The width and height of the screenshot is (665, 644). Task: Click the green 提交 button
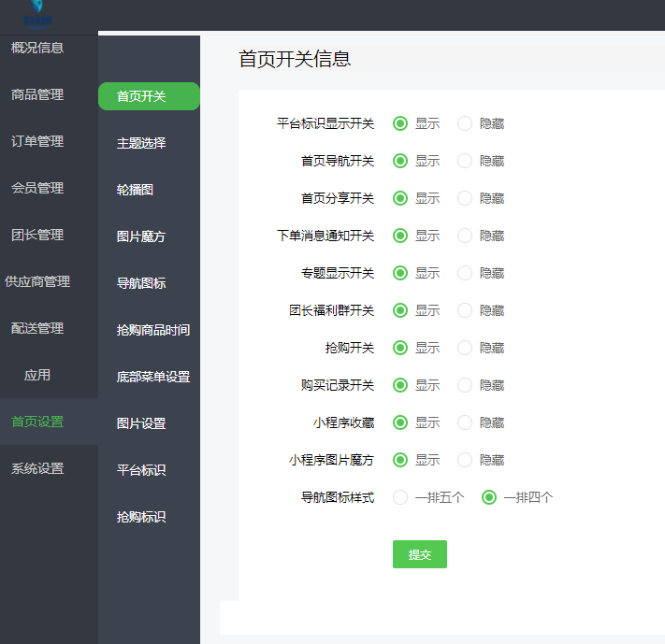tap(419, 554)
